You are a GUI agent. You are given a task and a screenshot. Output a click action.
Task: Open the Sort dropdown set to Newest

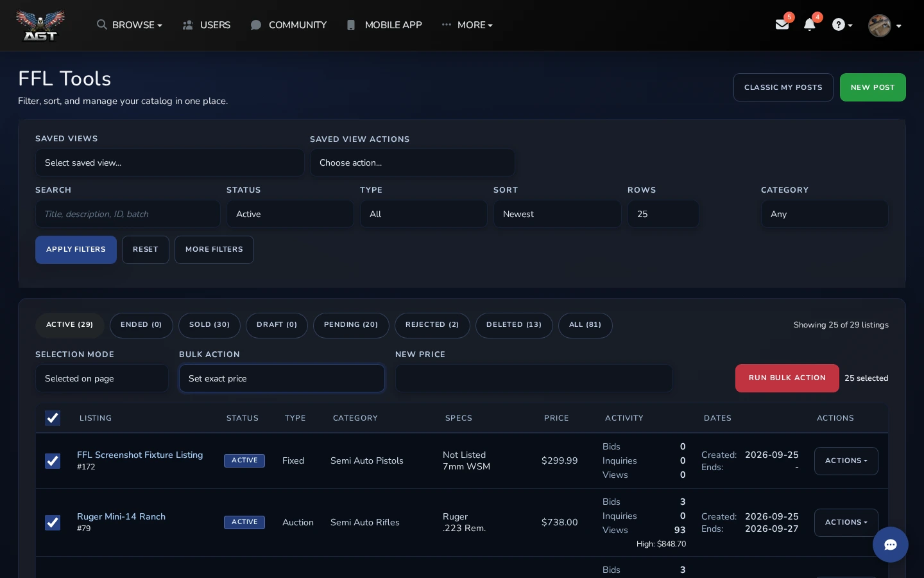click(x=557, y=214)
